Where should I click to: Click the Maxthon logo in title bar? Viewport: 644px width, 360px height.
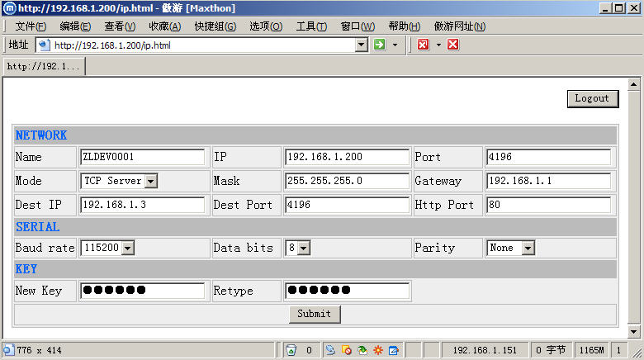pos(9,8)
